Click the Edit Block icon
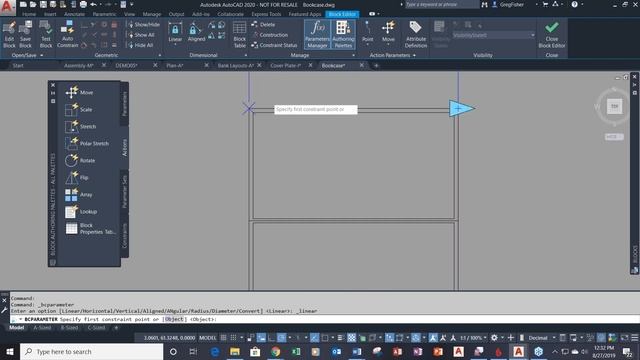 pos(9,34)
